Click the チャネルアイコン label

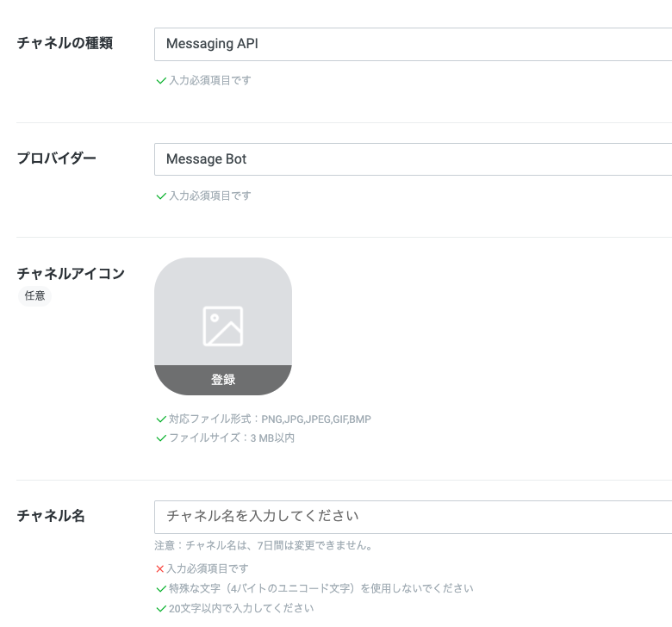point(71,273)
